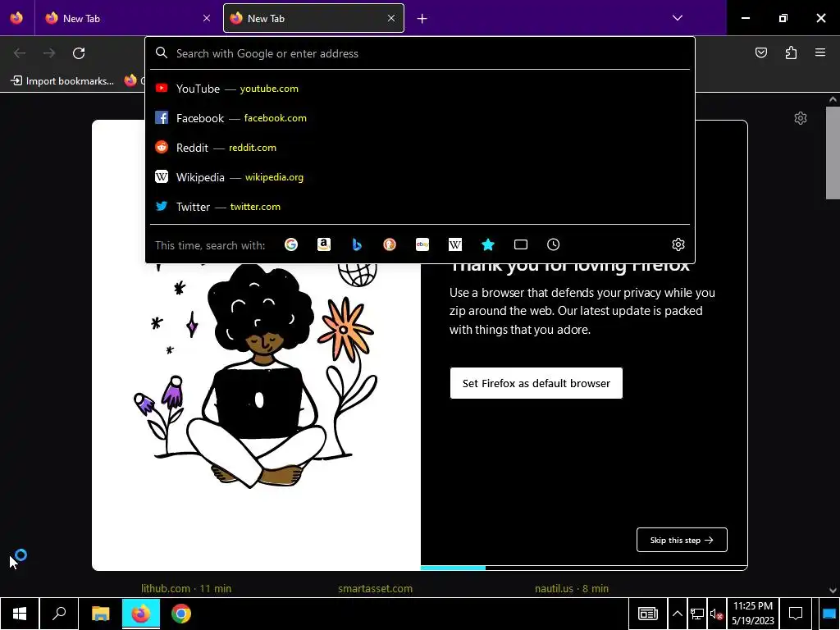The width and height of the screenshot is (840, 630).
Task: List all tabs dropdown arrow
Action: (677, 18)
